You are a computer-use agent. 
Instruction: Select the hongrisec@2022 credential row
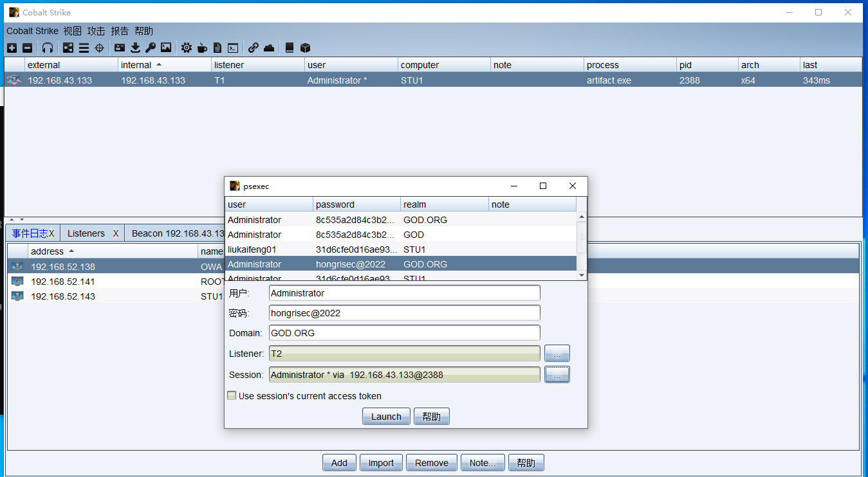tap(401, 264)
